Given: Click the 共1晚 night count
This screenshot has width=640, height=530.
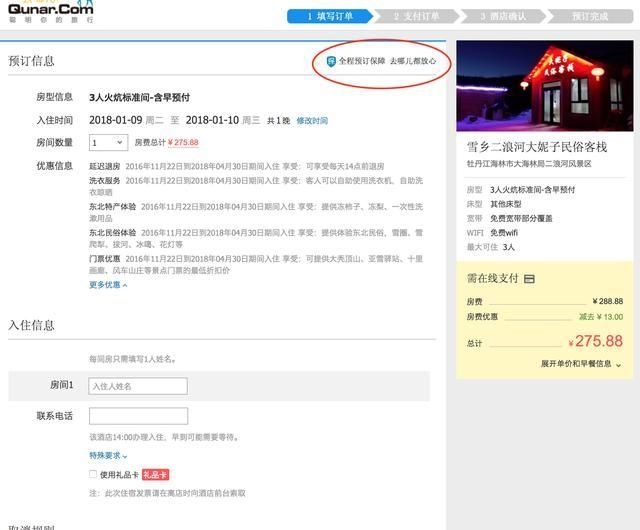Looking at the screenshot, I should [x=278, y=121].
